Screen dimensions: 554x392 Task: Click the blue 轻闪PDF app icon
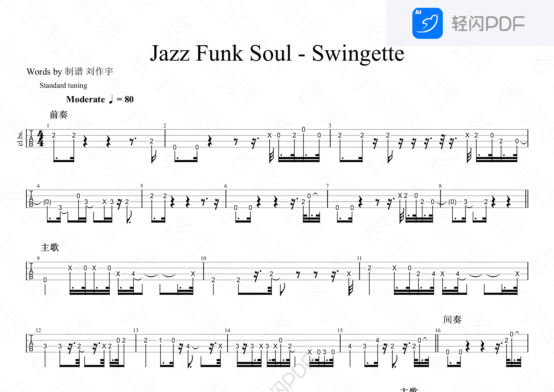pyautogui.click(x=427, y=23)
